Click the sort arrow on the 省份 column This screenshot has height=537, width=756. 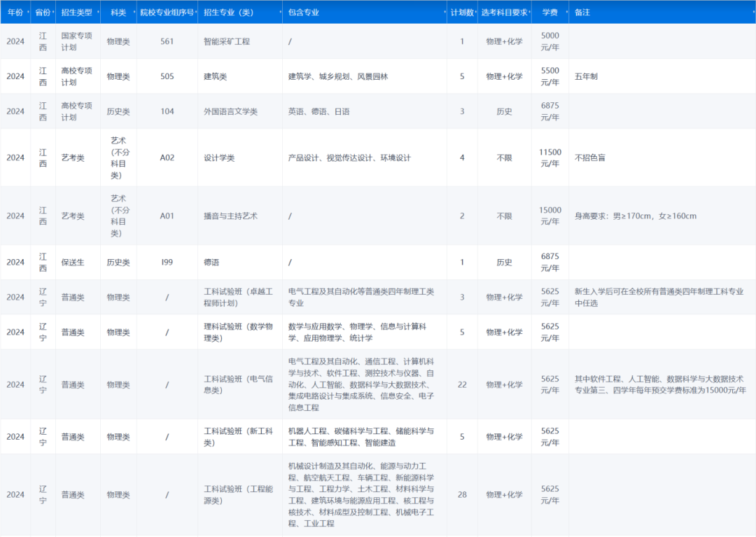click(x=53, y=12)
